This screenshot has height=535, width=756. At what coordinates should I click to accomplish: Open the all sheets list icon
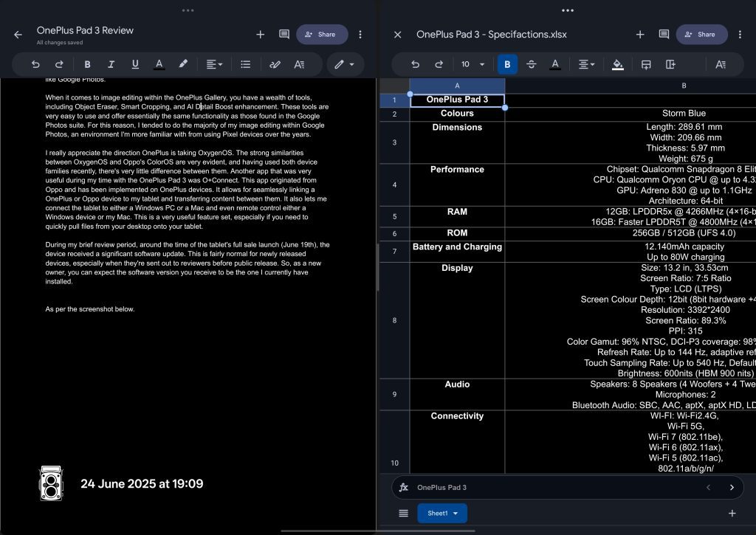(403, 513)
